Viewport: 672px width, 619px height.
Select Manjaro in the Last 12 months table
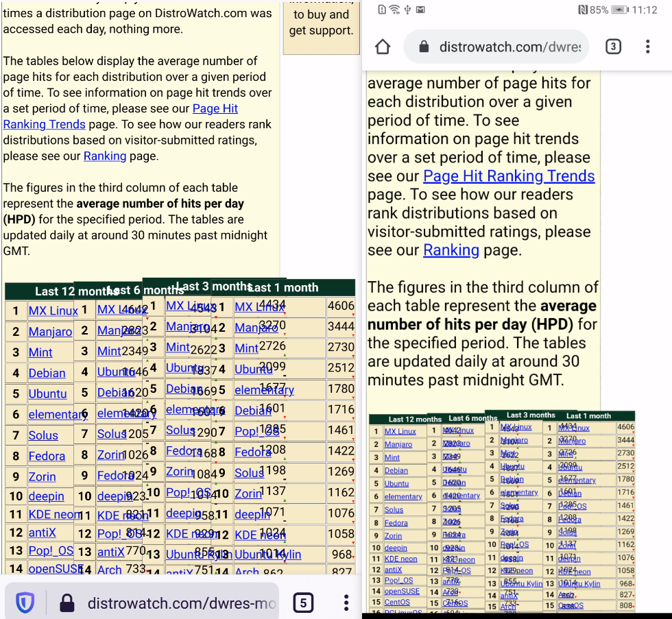pyautogui.click(x=50, y=332)
